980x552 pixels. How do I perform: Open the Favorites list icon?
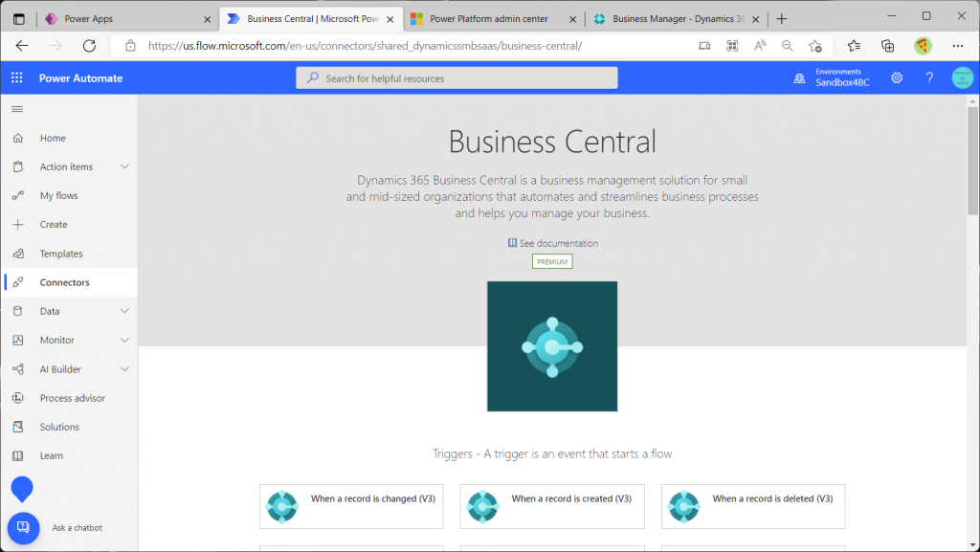(854, 46)
